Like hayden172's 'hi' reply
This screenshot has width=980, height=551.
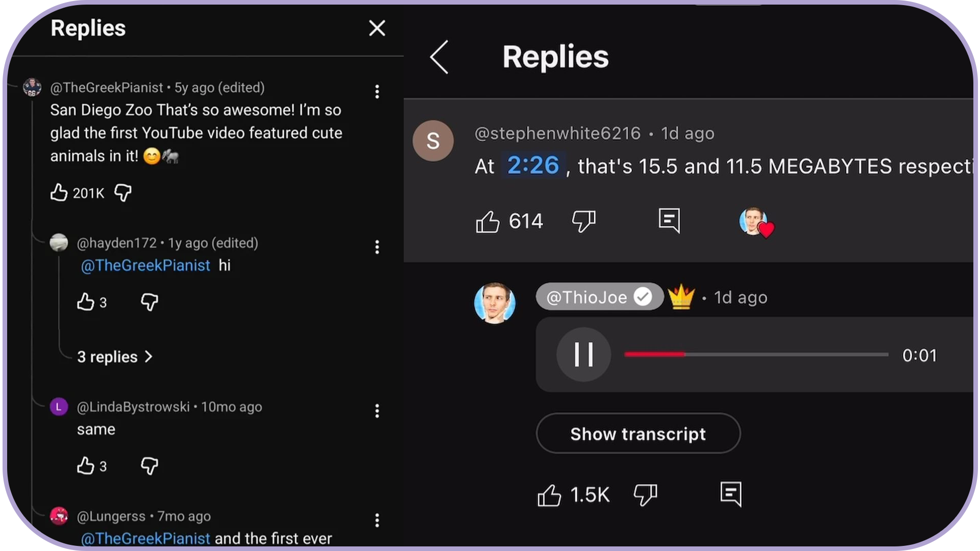click(86, 302)
